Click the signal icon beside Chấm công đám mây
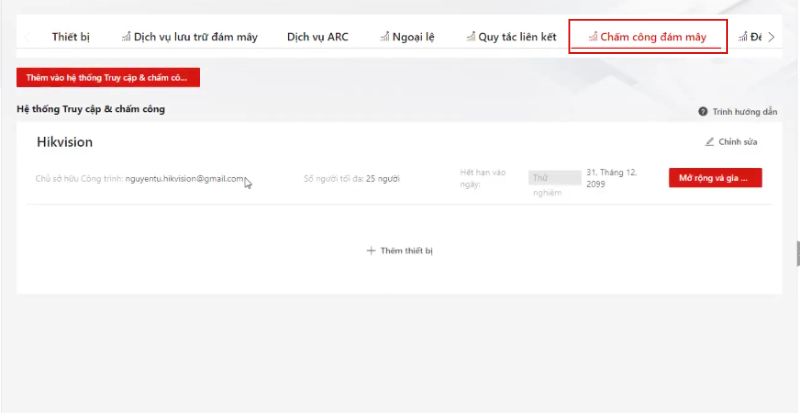Viewport: 800px width, 420px height. click(x=593, y=37)
